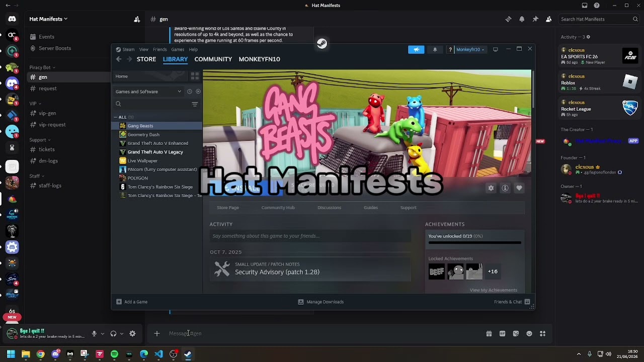Open tickets channel in Discord
Screen dimensions: 644x362
[x=47, y=149]
